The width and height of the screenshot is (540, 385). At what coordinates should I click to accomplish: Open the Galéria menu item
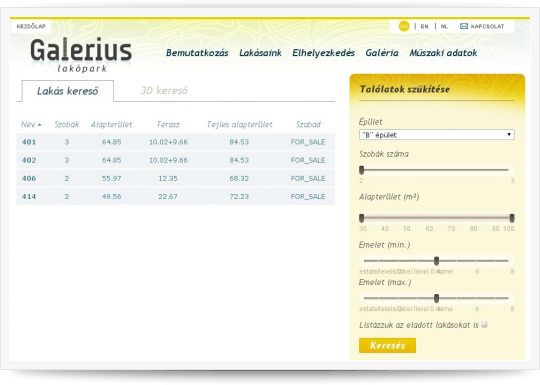click(382, 53)
